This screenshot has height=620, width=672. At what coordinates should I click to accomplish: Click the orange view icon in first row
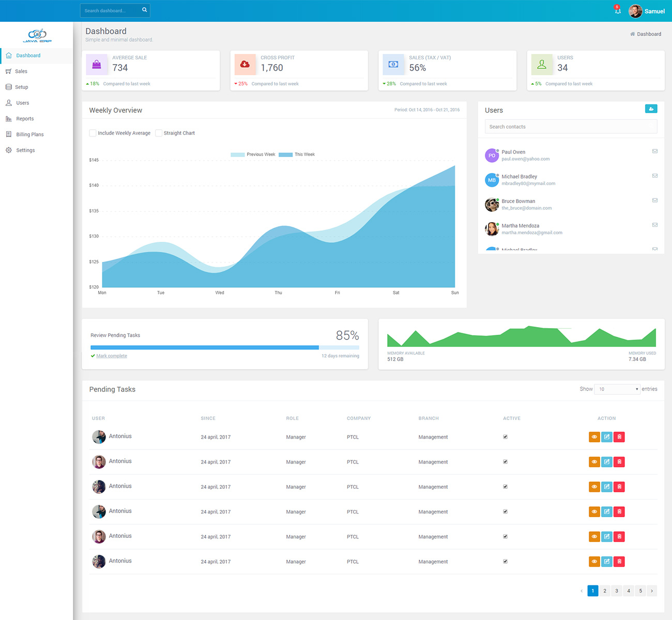[x=594, y=437]
